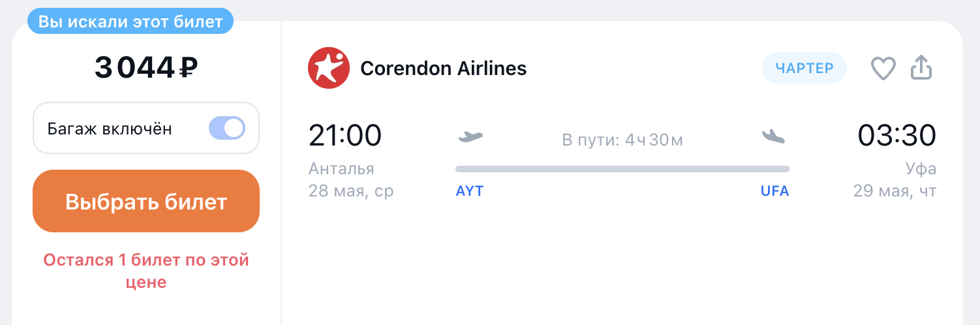This screenshot has height=325, width=980.
Task: Click the Corendon Airlines red logo
Action: [x=328, y=68]
